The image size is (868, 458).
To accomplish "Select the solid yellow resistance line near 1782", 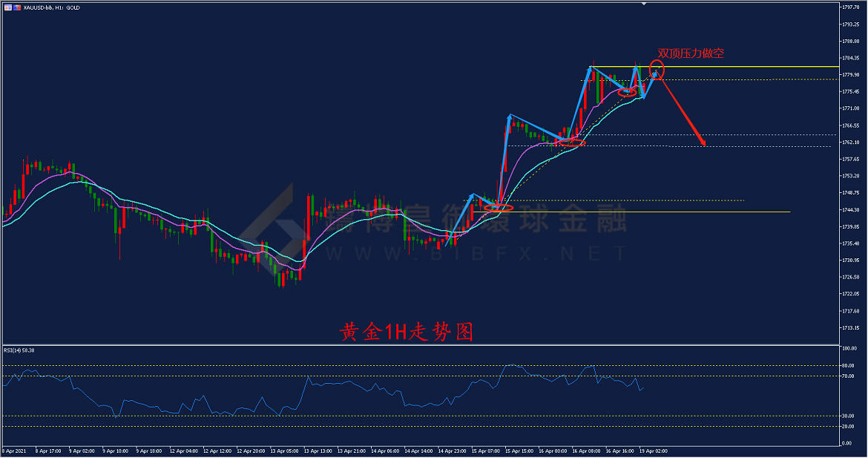I will point(742,67).
